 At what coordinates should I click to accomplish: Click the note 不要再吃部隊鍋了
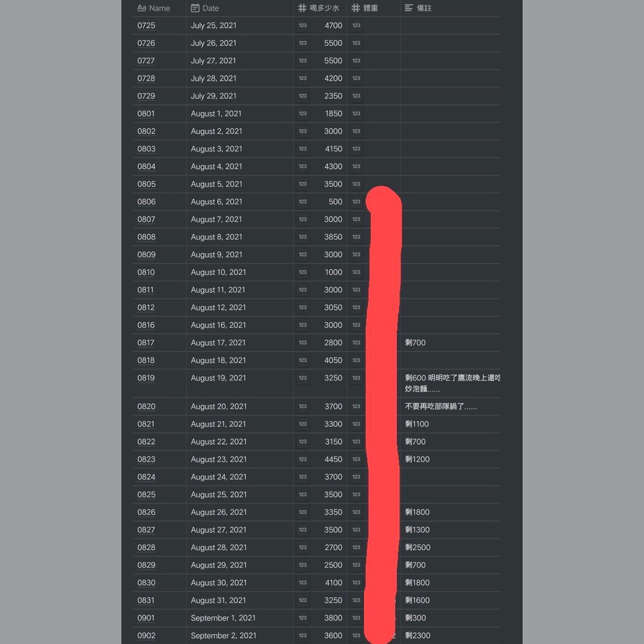click(441, 407)
